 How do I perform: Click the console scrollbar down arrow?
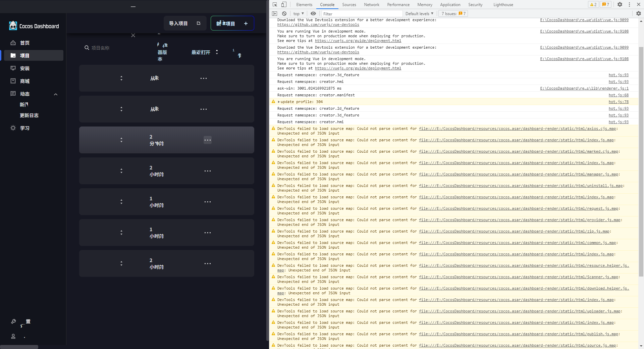[x=641, y=346]
